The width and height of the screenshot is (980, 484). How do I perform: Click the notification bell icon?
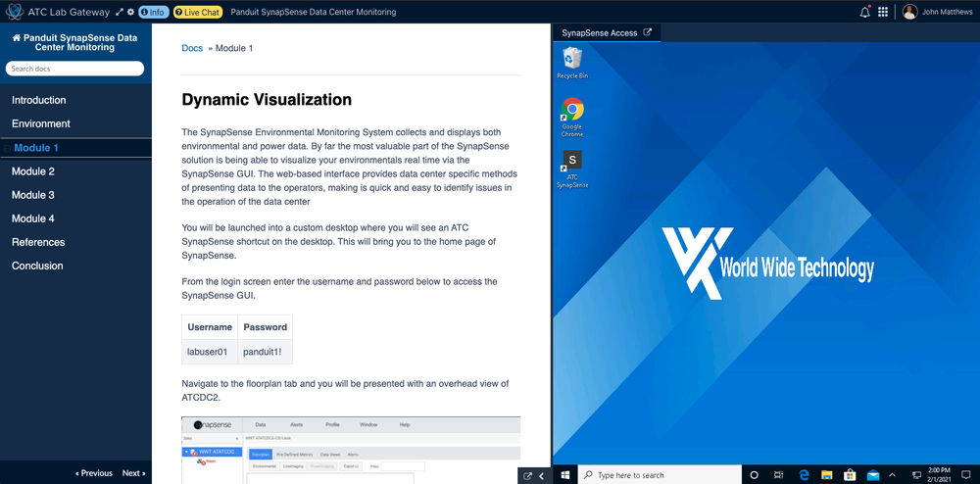tap(864, 12)
